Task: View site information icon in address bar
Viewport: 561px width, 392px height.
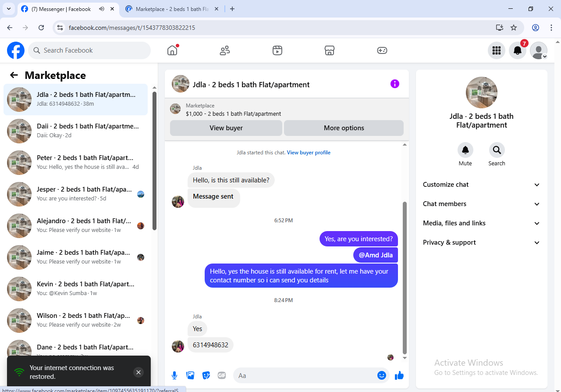Action: (x=60, y=28)
